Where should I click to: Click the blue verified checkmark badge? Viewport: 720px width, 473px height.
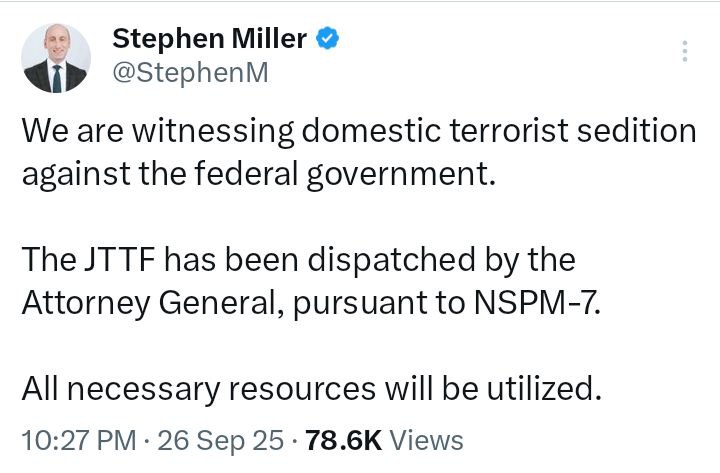tap(327, 38)
